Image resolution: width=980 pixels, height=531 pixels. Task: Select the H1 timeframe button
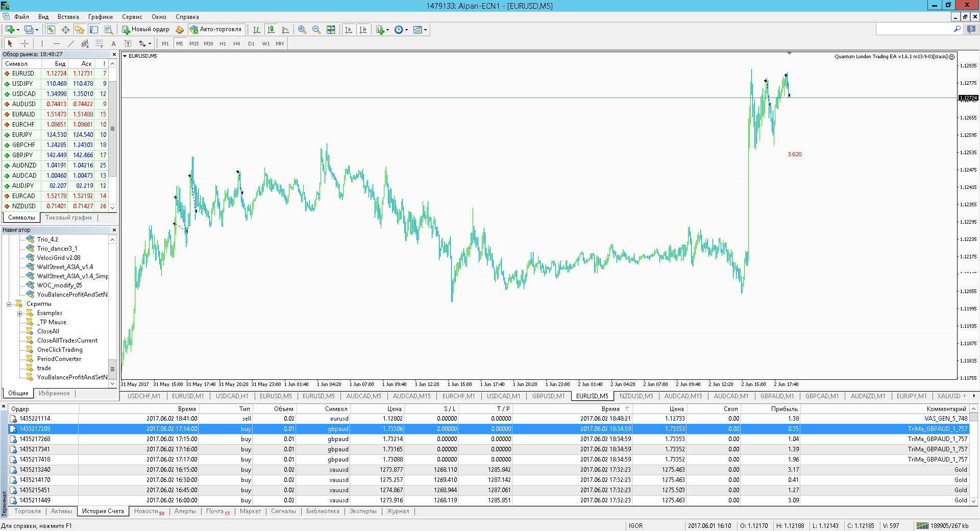[x=223, y=43]
